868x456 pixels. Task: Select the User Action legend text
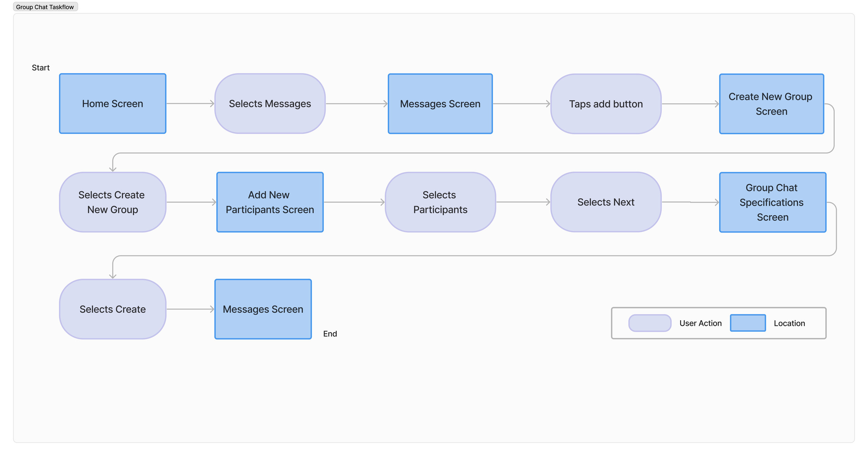(700, 323)
